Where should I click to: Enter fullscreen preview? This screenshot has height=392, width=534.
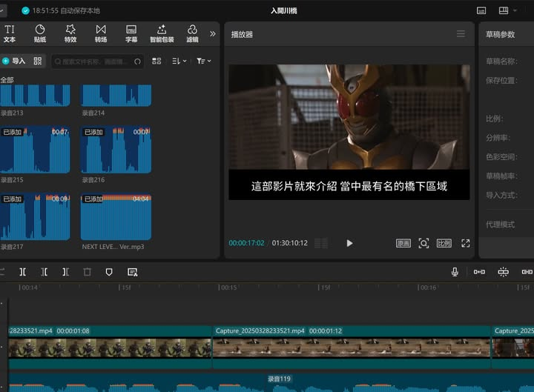click(466, 243)
